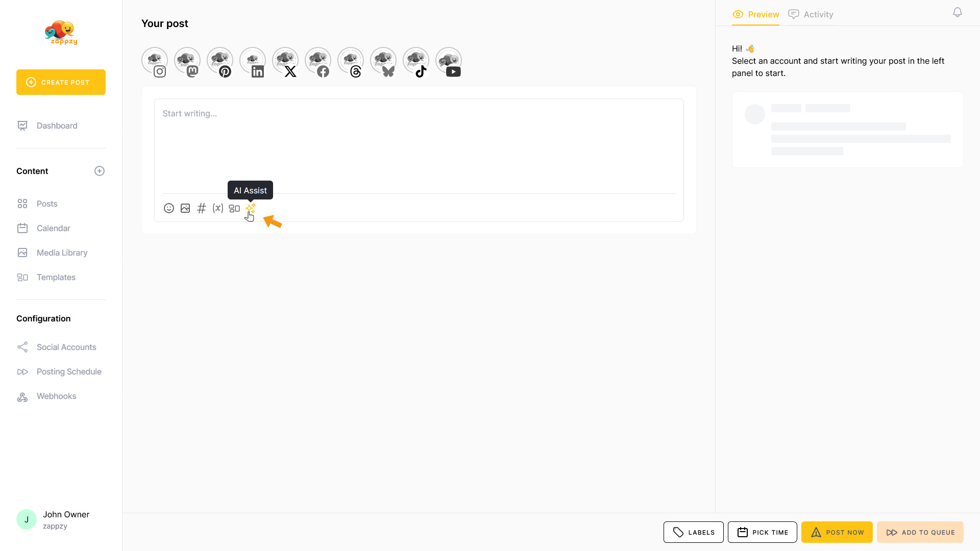Select the TikTok account avatar

click(416, 61)
